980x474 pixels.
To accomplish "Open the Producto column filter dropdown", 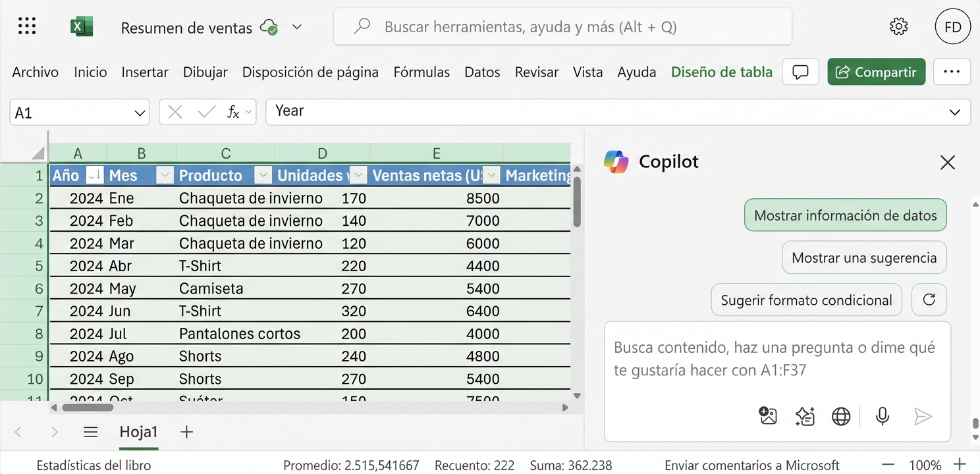I will tap(263, 175).
